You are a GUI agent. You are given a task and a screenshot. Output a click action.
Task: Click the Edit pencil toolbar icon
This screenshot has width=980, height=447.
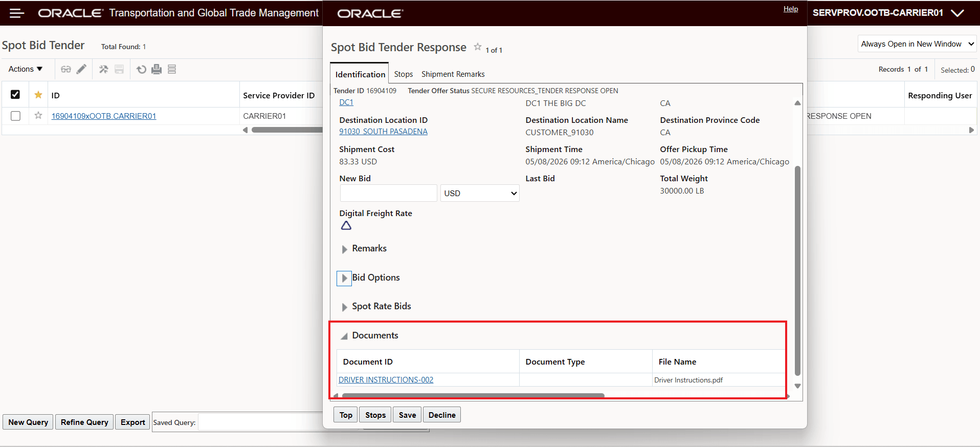[81, 69]
